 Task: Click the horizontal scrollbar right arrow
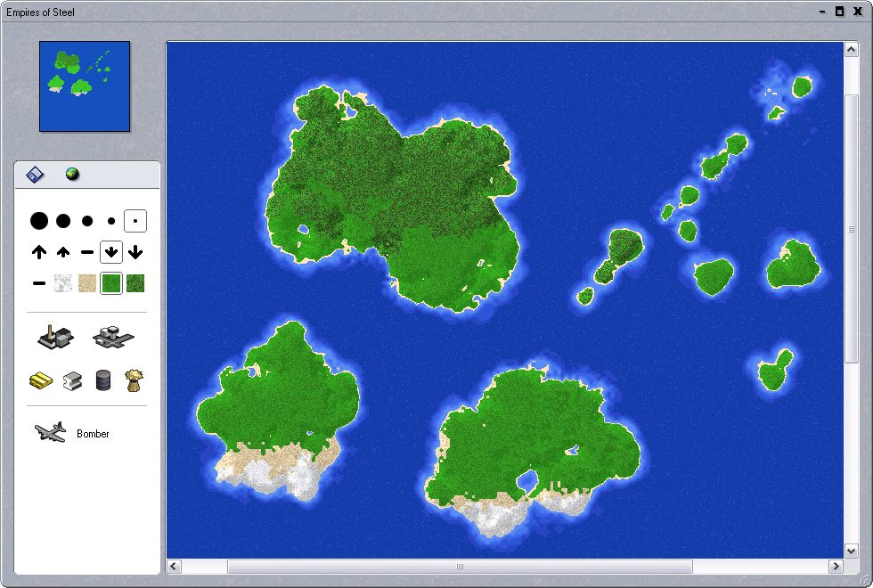836,567
